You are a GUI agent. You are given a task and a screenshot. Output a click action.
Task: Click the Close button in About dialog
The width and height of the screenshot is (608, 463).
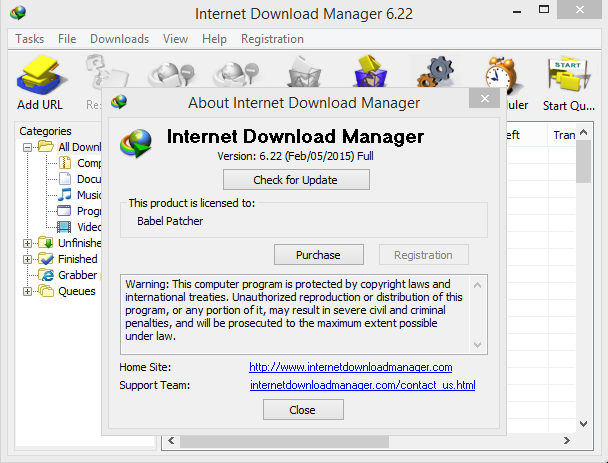tap(303, 410)
